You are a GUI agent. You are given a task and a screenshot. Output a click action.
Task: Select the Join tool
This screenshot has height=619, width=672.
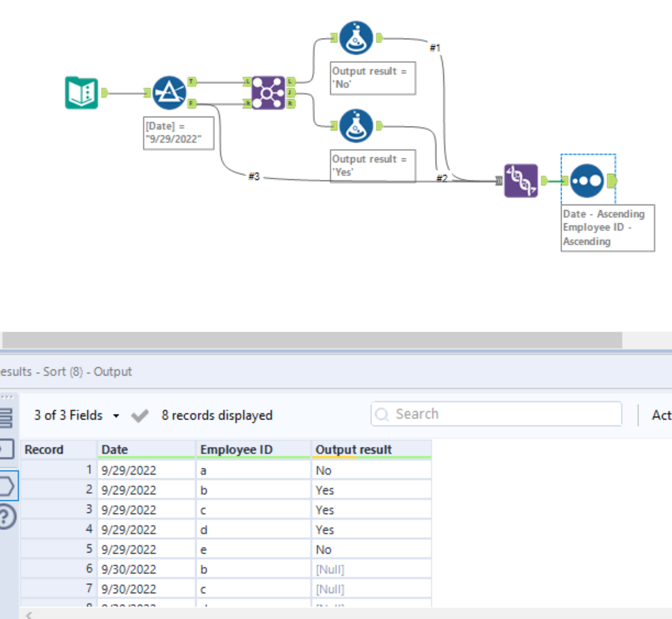click(x=268, y=93)
